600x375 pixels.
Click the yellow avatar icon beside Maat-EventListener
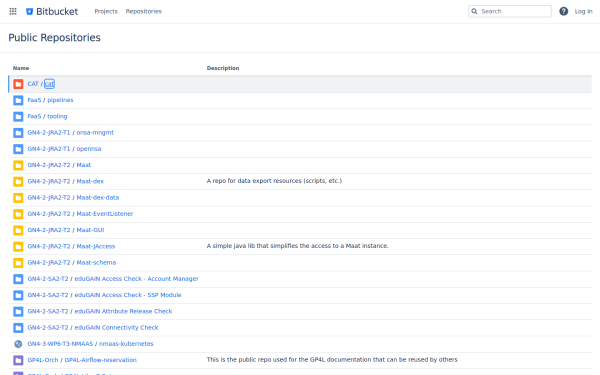point(18,214)
